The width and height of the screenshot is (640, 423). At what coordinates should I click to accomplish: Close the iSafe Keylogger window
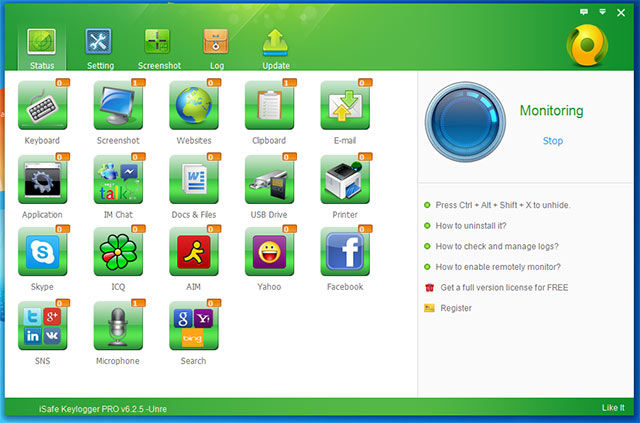coord(621,13)
